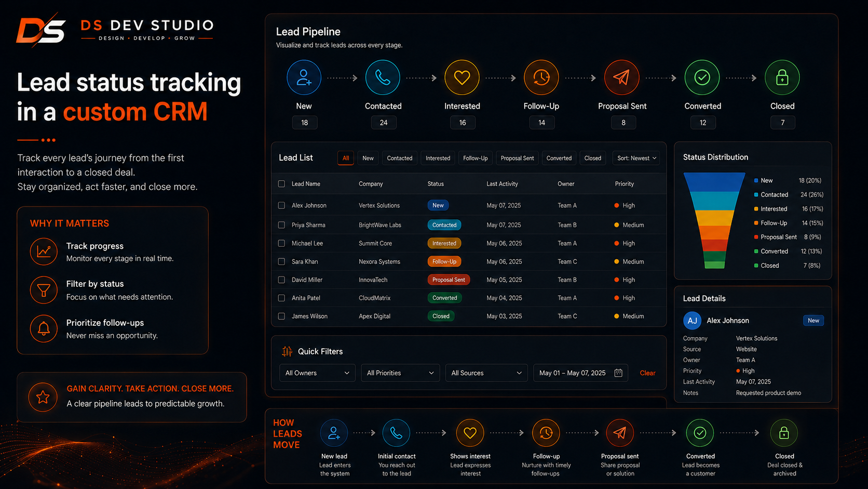
Task: Click the Quick Filters sliders icon
Action: pos(287,351)
